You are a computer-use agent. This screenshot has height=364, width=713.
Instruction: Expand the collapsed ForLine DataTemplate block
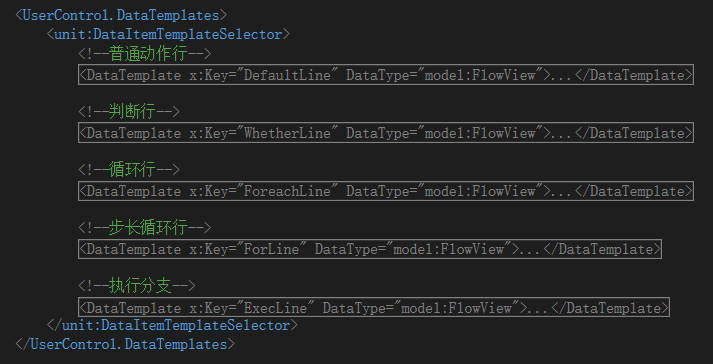(x=370, y=249)
